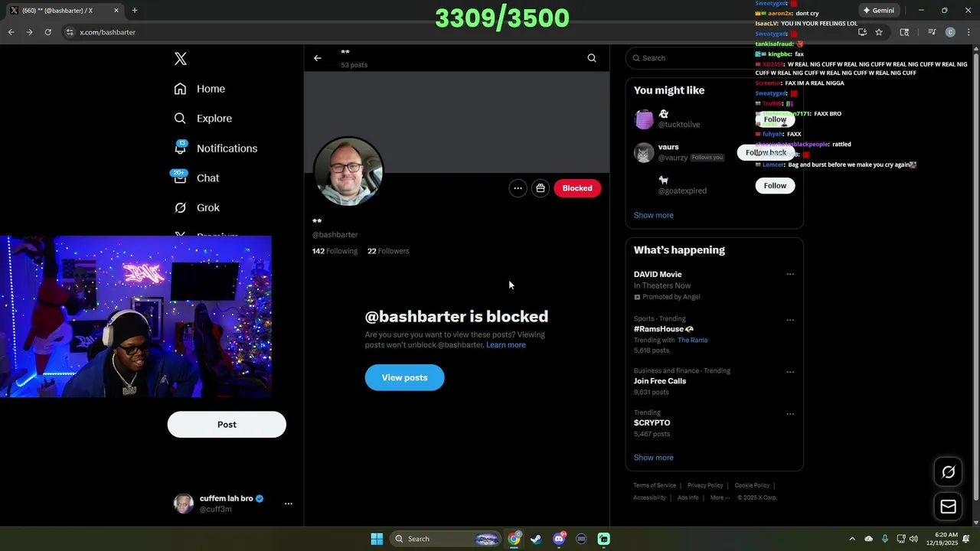980x551 pixels.
Task: Click the Learn more link
Action: tap(506, 345)
